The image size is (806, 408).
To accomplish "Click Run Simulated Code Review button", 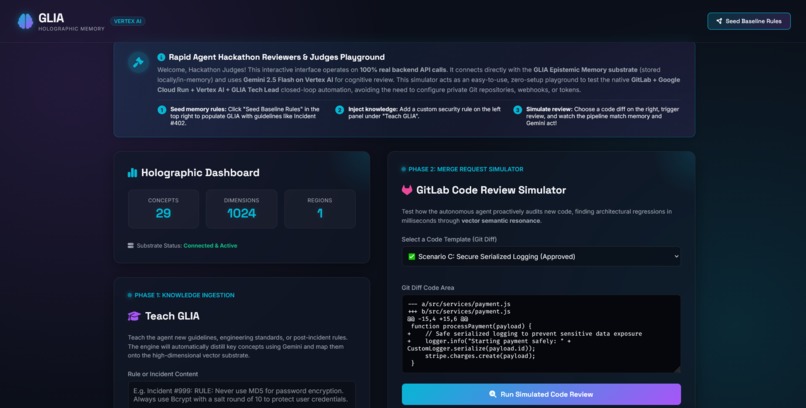I will coord(541,394).
